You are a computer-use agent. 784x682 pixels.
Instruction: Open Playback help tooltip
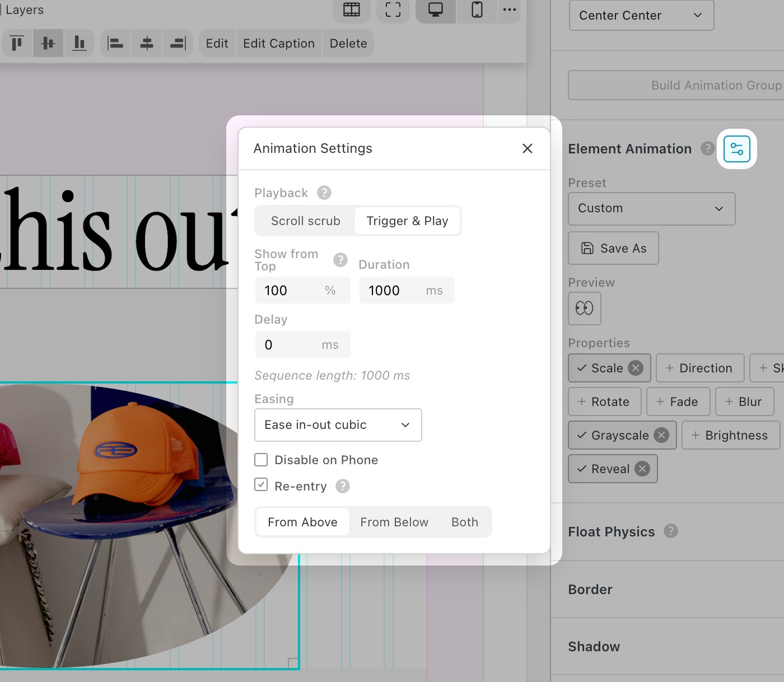tap(324, 193)
